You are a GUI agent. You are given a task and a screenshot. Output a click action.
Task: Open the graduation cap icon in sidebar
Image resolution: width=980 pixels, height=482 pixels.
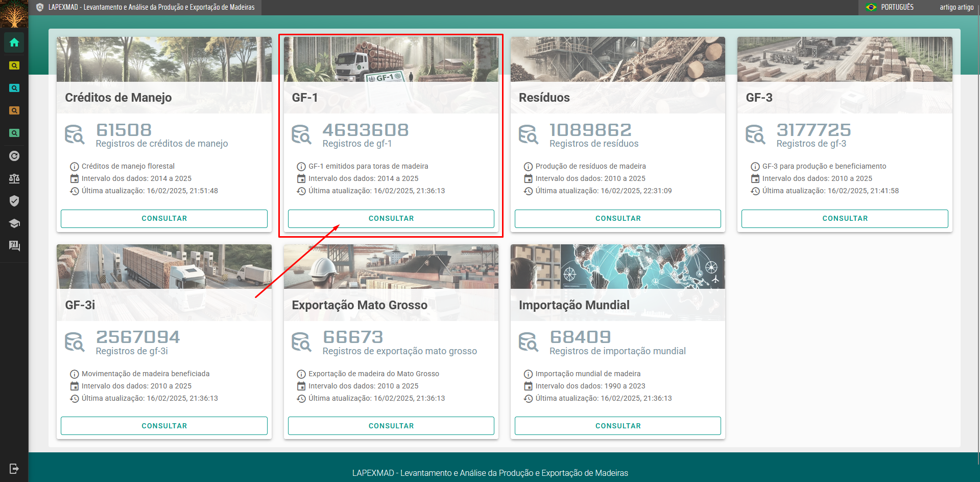coord(14,223)
